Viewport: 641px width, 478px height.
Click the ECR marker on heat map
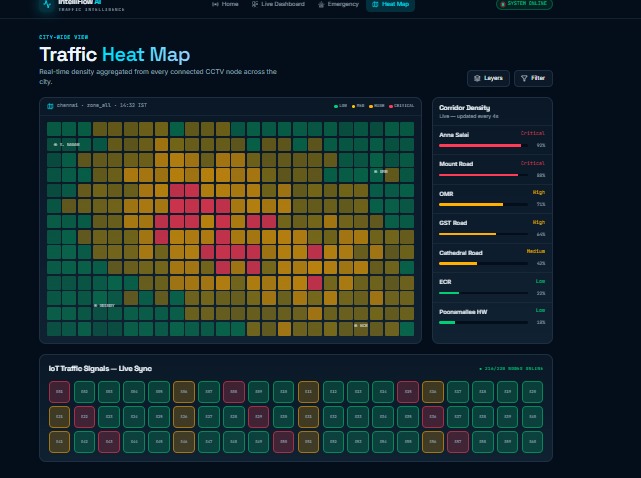point(361,325)
